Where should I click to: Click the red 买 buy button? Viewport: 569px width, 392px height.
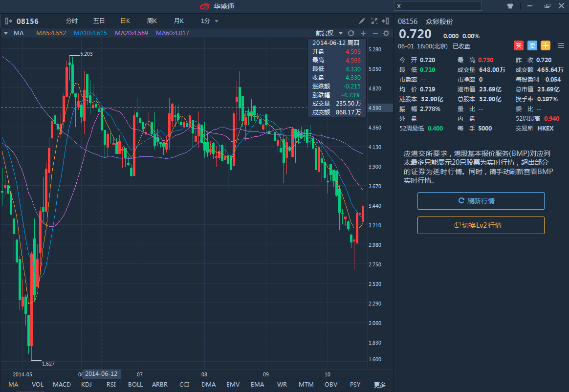coord(519,45)
